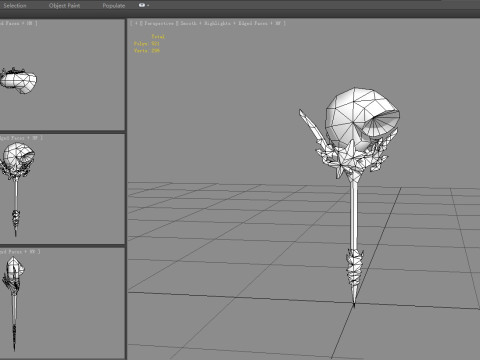Open the Selection ribbon tab
Viewport: 480px width, 360px height.
[x=15, y=6]
